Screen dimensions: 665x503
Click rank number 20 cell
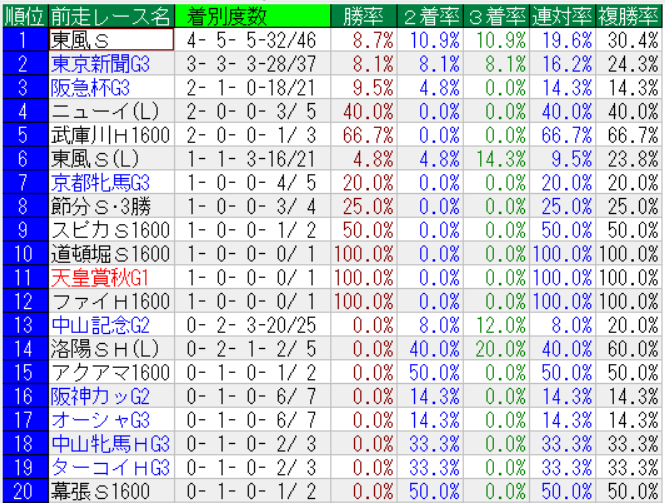(x=23, y=491)
